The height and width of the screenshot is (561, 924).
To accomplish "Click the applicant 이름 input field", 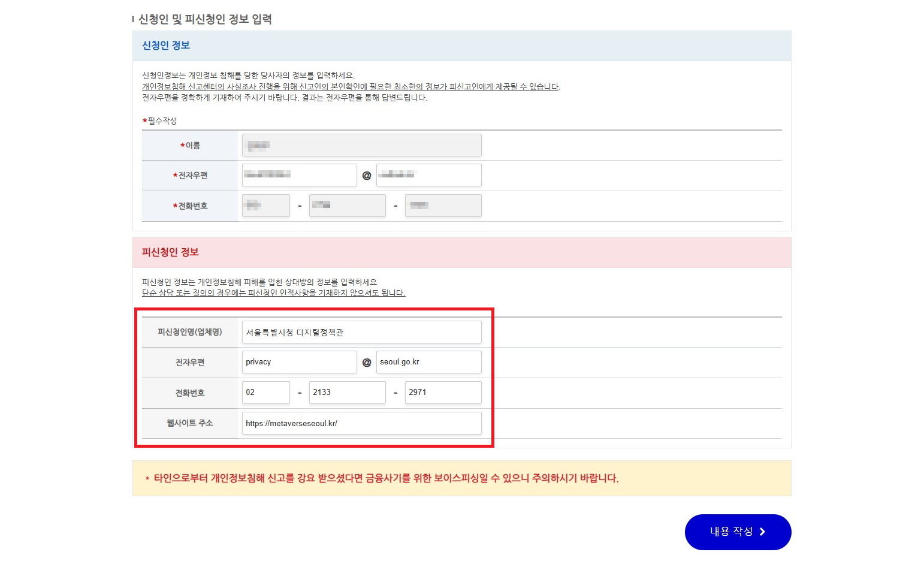I will [x=361, y=145].
